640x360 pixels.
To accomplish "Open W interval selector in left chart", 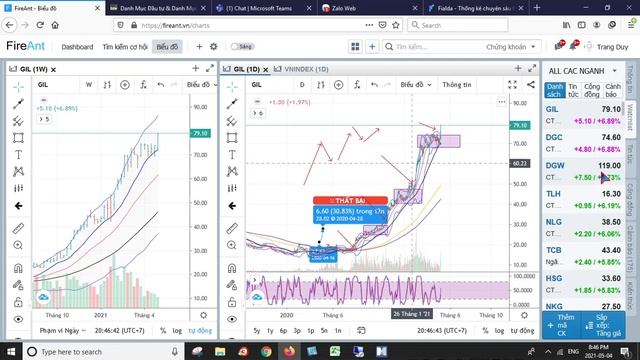I will [89, 84].
